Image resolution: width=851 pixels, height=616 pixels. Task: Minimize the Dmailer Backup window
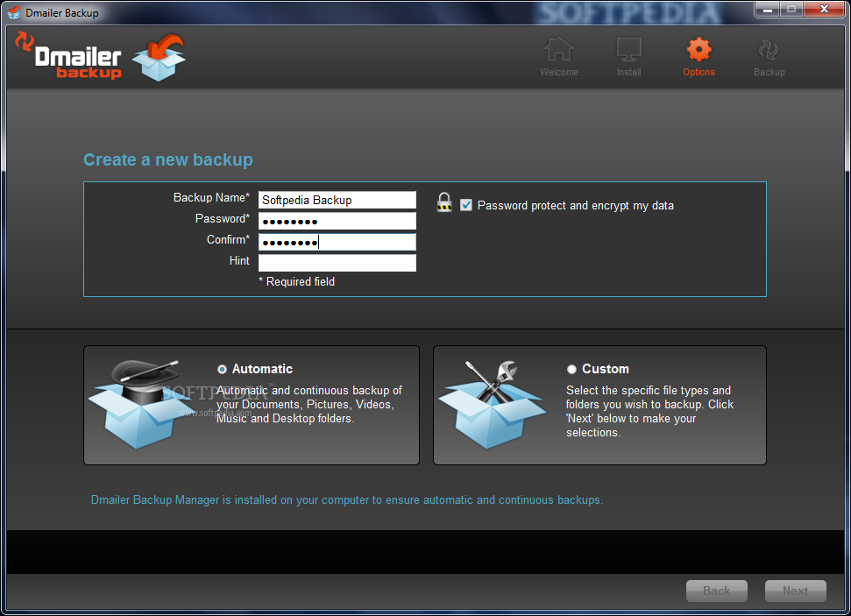pyautogui.click(x=768, y=9)
